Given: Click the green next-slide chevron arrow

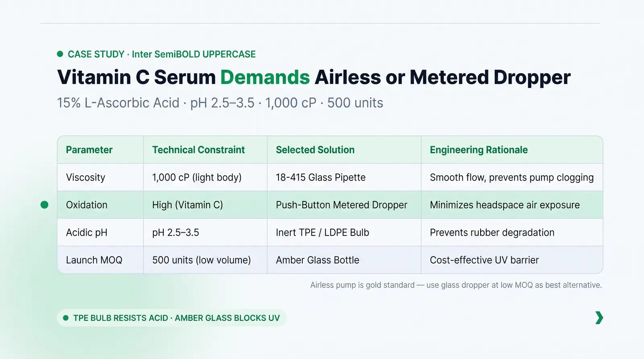Looking at the screenshot, I should [599, 318].
